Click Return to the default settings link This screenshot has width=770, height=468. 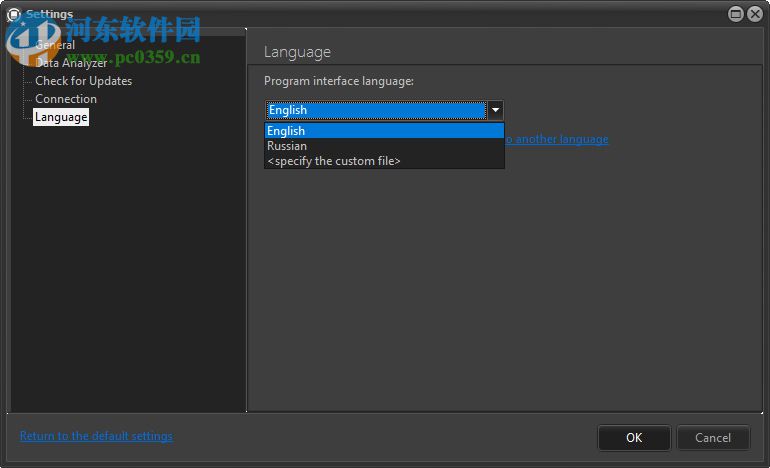(x=96, y=436)
